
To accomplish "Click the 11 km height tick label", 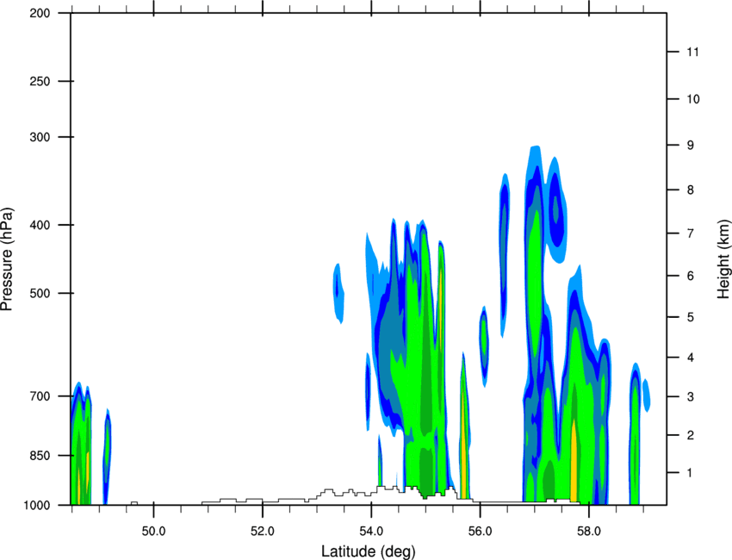I will tap(693, 52).
